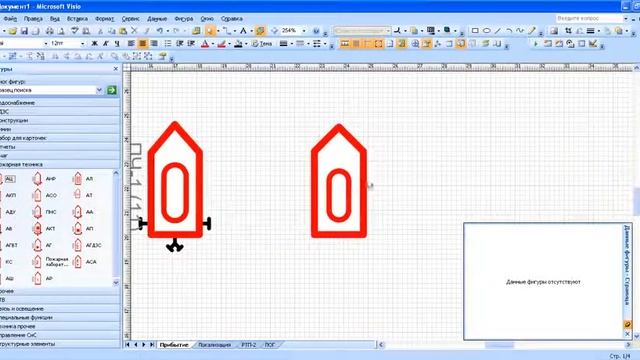Select the АГДЗС fire vehicle shape
640x360 pixels.
click(87, 245)
